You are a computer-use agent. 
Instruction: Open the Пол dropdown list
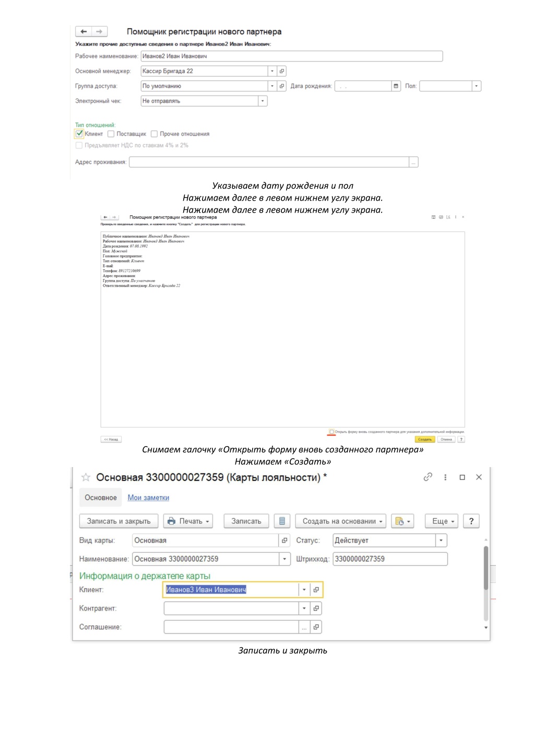click(476, 86)
